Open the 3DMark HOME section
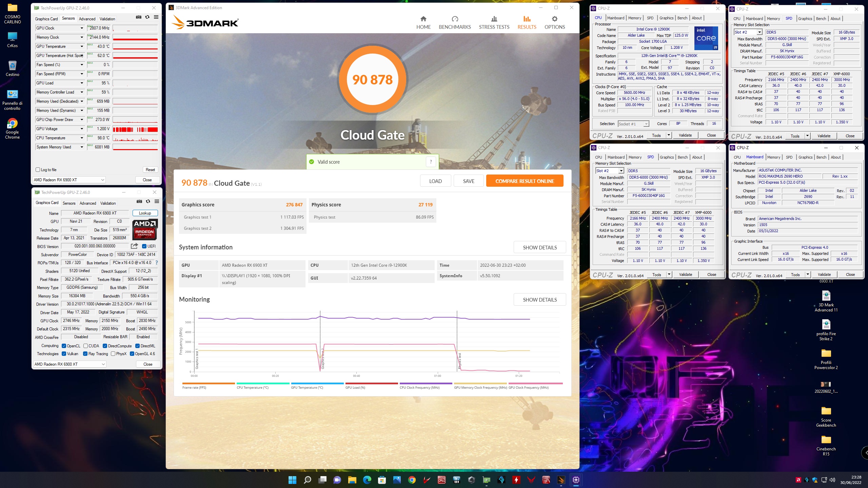868x488 pixels. click(x=423, y=23)
